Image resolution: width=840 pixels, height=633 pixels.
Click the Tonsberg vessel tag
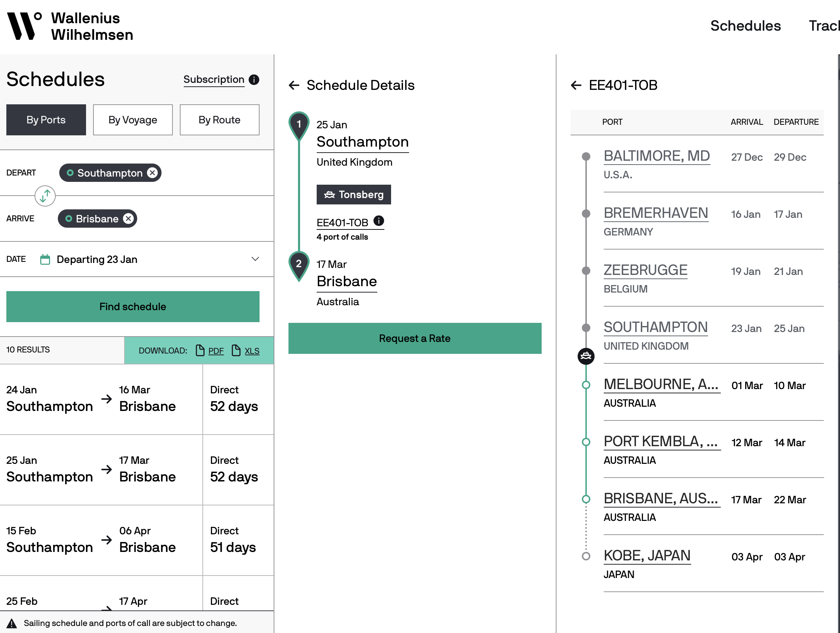pos(353,195)
